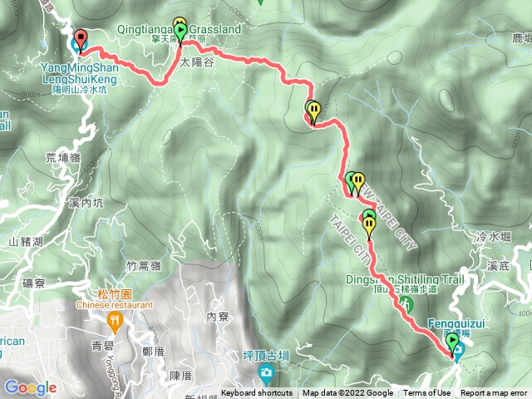Open the Google logo link

[x=31, y=387]
